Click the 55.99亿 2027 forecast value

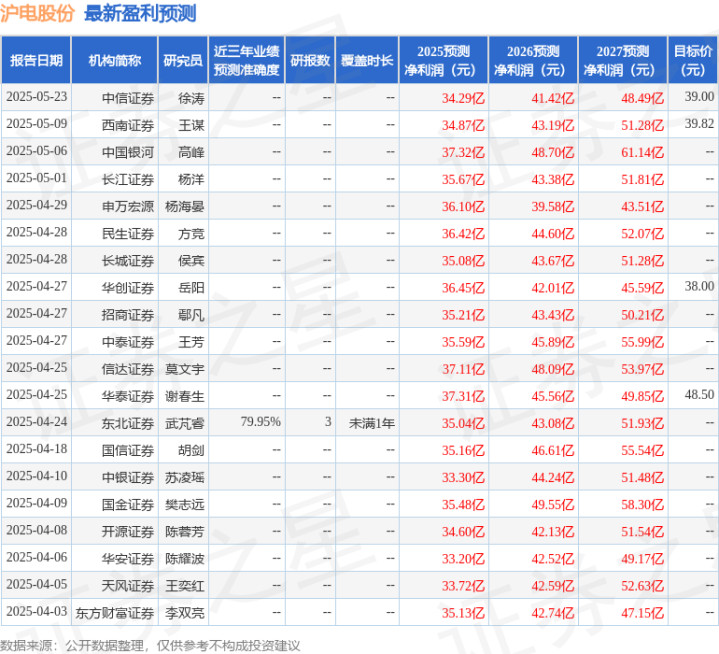(642, 342)
